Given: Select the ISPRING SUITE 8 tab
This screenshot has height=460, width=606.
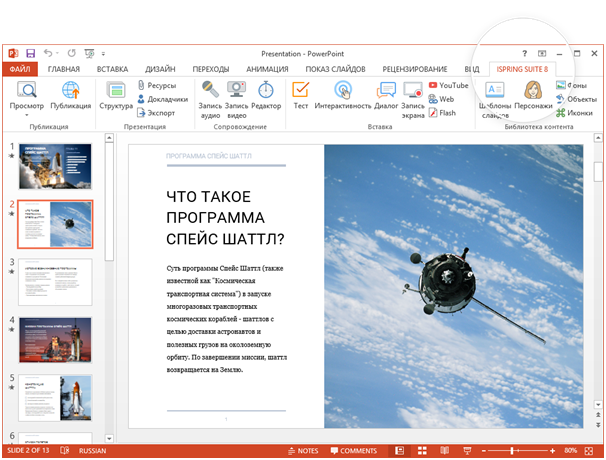Looking at the screenshot, I should point(522,69).
